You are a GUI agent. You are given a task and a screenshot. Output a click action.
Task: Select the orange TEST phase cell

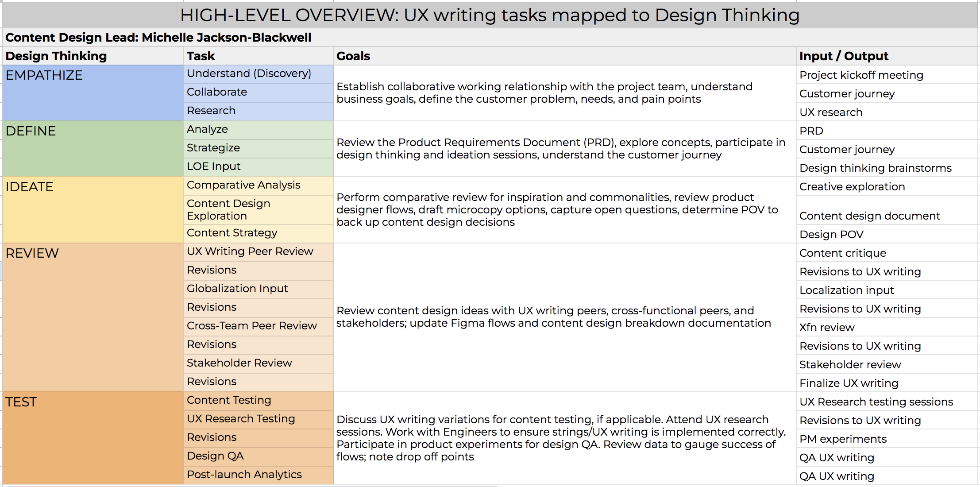pyautogui.click(x=92, y=438)
